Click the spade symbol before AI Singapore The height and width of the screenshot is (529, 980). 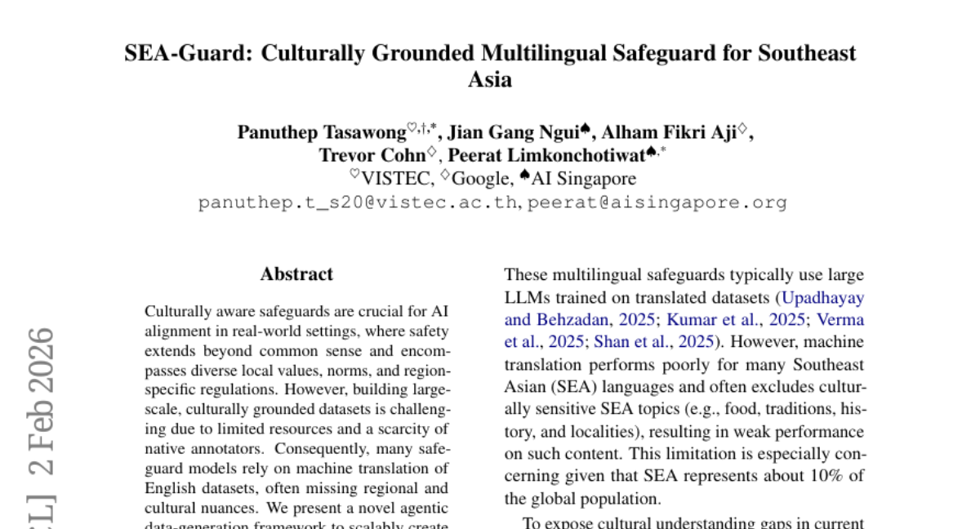click(x=524, y=174)
